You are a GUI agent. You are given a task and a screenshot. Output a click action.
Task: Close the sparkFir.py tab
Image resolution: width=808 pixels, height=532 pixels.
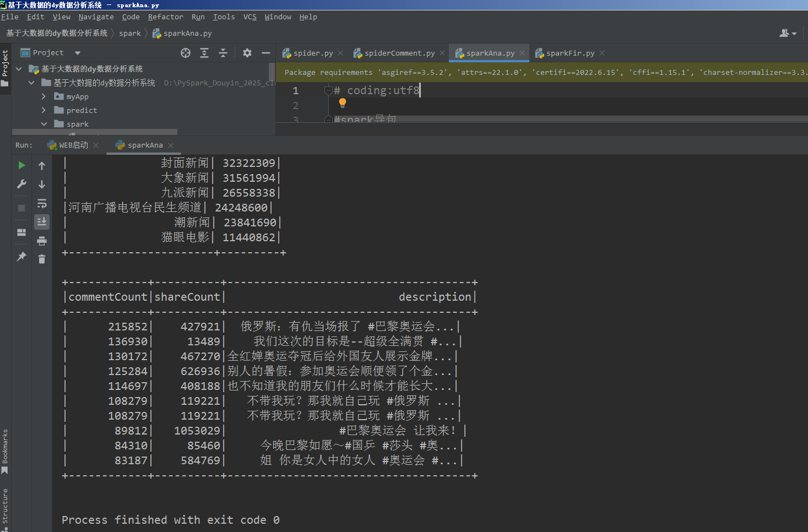602,53
